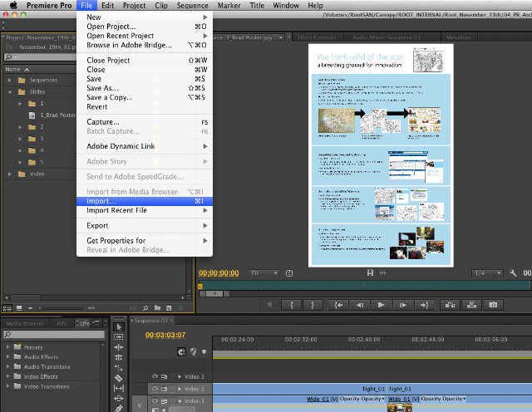Select the Selection arrow tool

119,326
